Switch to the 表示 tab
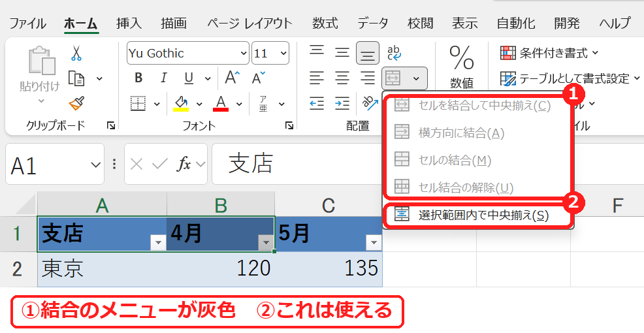The height and width of the screenshot is (333, 644). pos(465,24)
